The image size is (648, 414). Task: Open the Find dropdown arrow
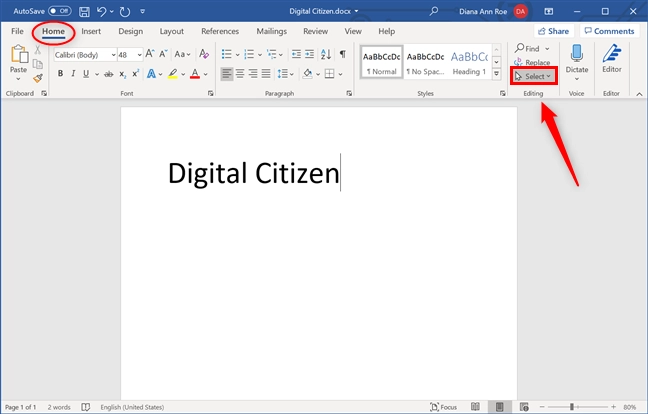point(547,49)
